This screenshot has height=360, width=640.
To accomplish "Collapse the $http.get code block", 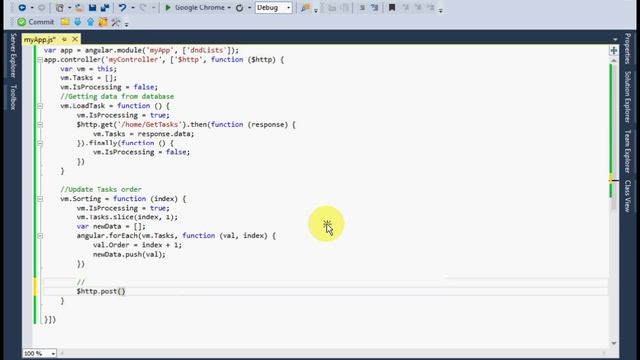I will click(40, 124).
